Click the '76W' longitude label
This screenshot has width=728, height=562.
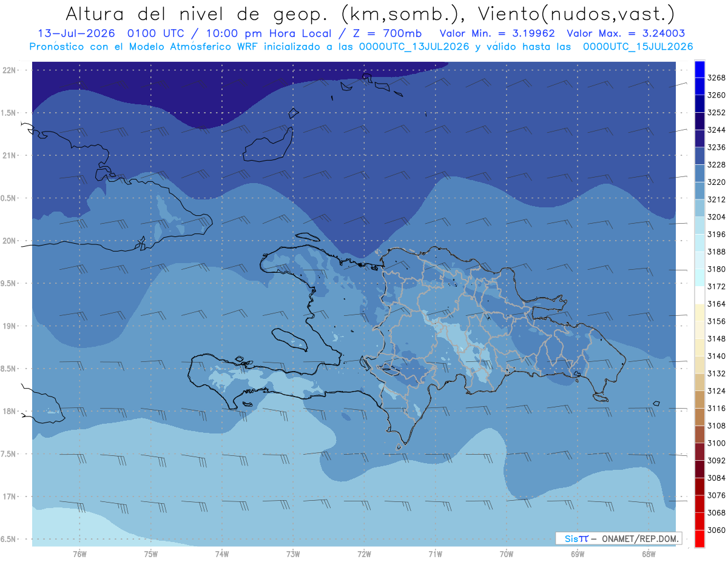(x=79, y=554)
